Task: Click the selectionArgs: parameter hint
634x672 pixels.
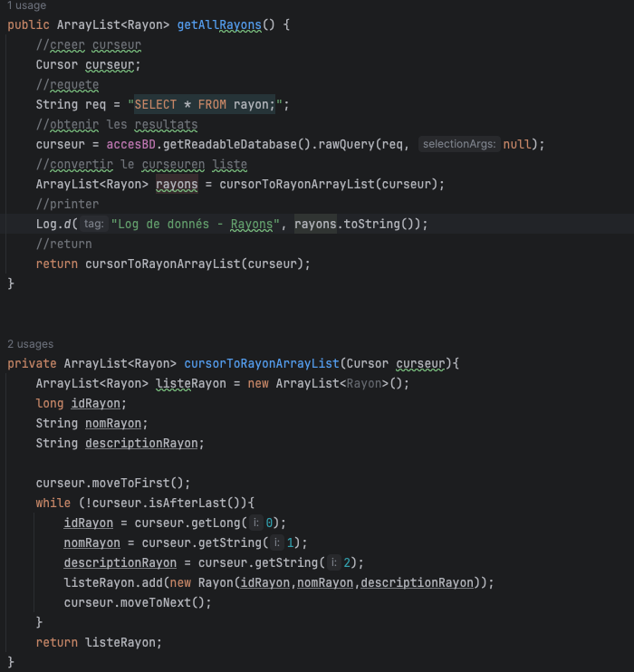Action: point(459,144)
